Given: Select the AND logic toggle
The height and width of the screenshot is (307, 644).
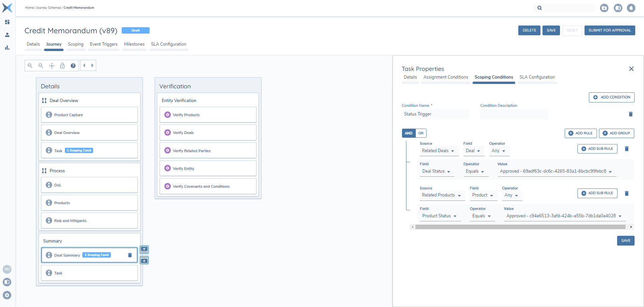Looking at the screenshot, I should click(408, 133).
